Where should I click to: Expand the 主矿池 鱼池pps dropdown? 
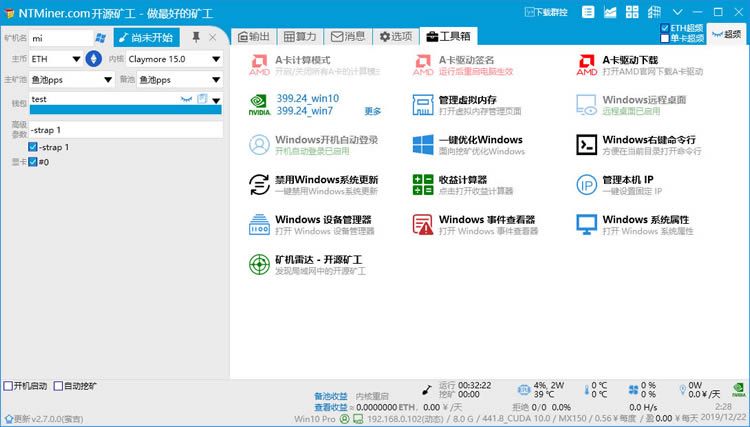coord(72,80)
